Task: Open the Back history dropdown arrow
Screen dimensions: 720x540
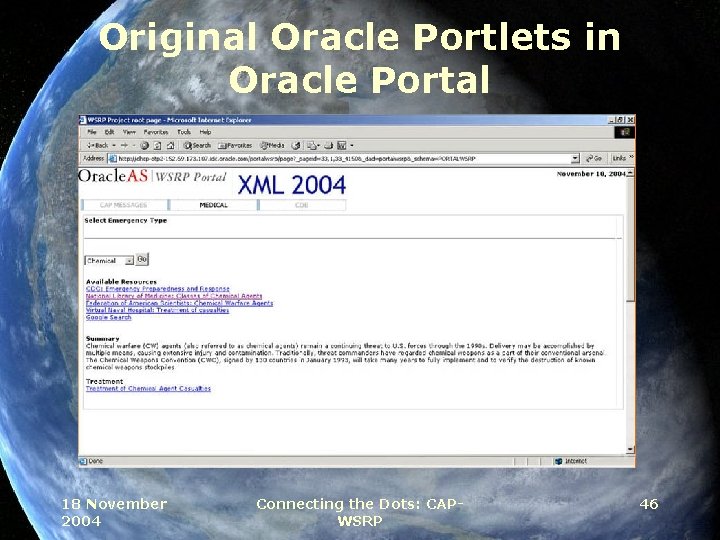Action: click(114, 146)
